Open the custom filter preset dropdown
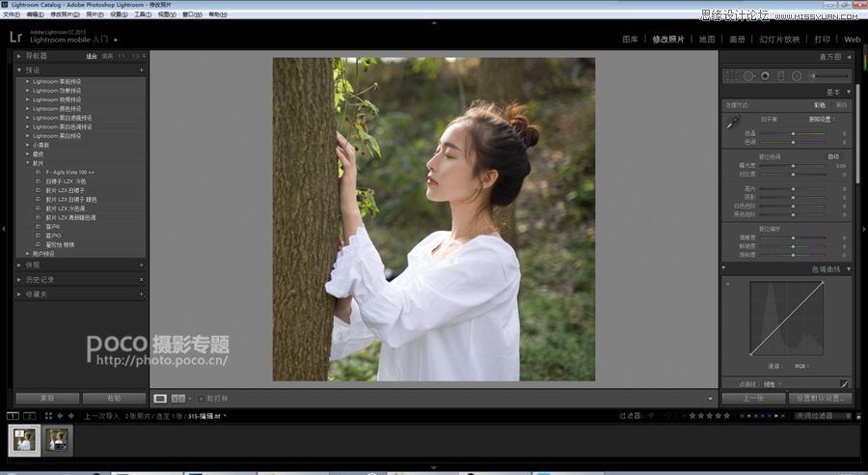Viewport: 868px width, 475px height. 823,416
